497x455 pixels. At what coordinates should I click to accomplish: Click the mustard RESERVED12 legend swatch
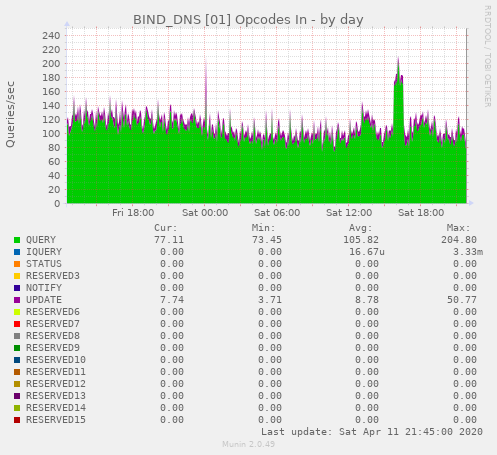point(17,384)
